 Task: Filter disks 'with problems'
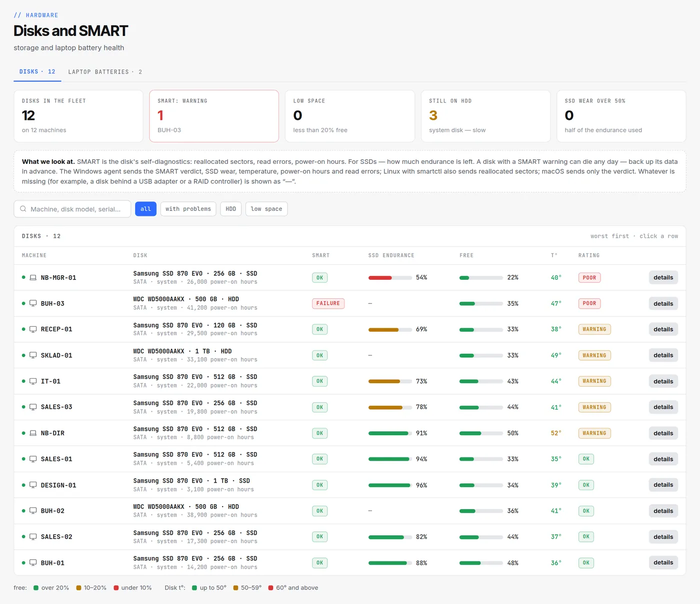[x=188, y=209]
